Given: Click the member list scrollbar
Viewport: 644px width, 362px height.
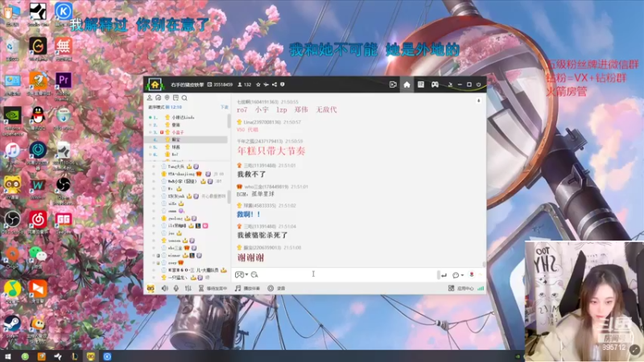Looking at the screenshot, I should coord(229,197).
